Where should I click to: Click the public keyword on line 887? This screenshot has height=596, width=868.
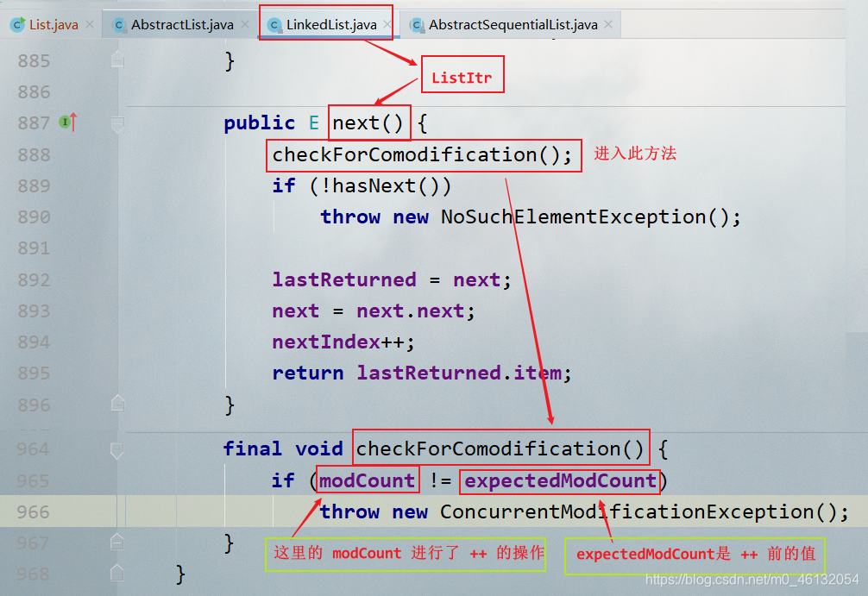[x=259, y=123]
